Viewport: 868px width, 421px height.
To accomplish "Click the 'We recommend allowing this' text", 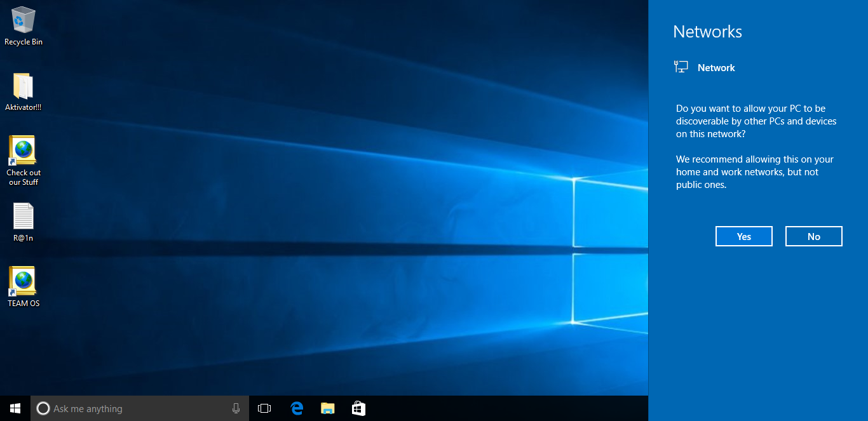I will (x=755, y=172).
